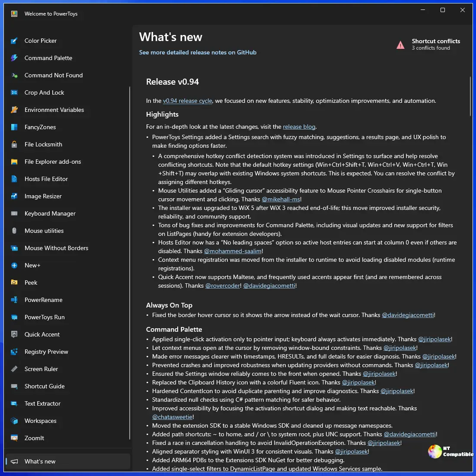Select Text Extractor in the sidebar
Screen dimensions: 476x476
tap(42, 403)
